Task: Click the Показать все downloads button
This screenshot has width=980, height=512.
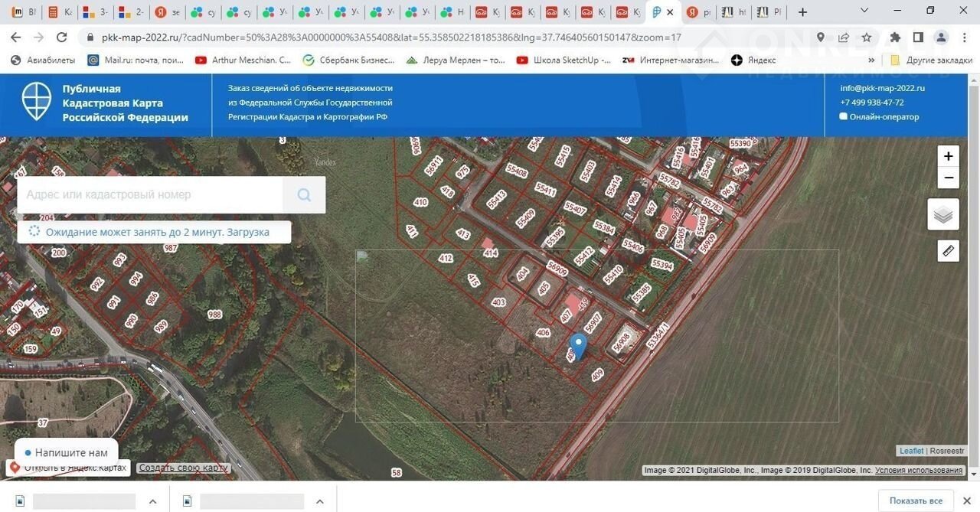Action: (x=916, y=501)
